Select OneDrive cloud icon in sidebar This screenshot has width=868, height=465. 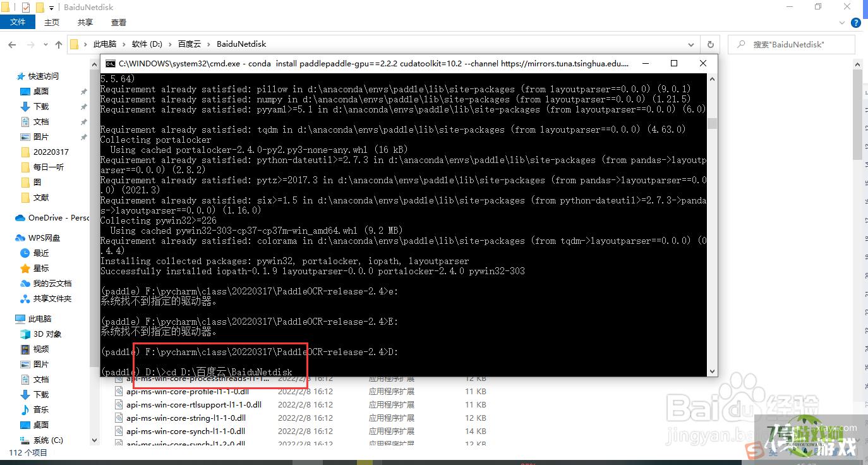pyautogui.click(x=20, y=218)
